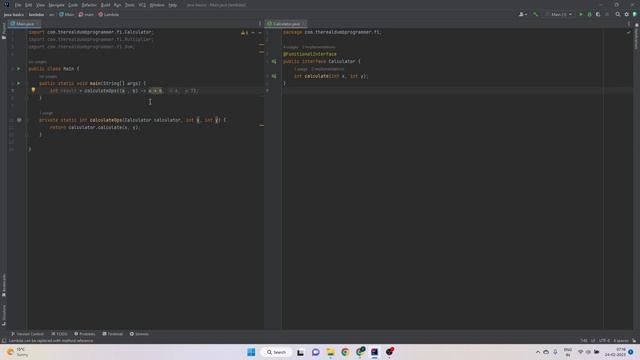Open the Version Control tool window
This screenshot has width=640, height=360.
coord(27,334)
